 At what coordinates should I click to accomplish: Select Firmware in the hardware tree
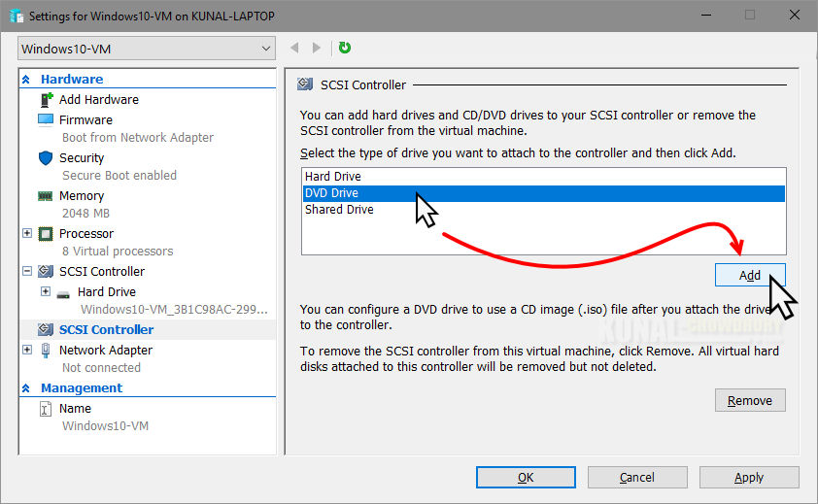coord(85,120)
